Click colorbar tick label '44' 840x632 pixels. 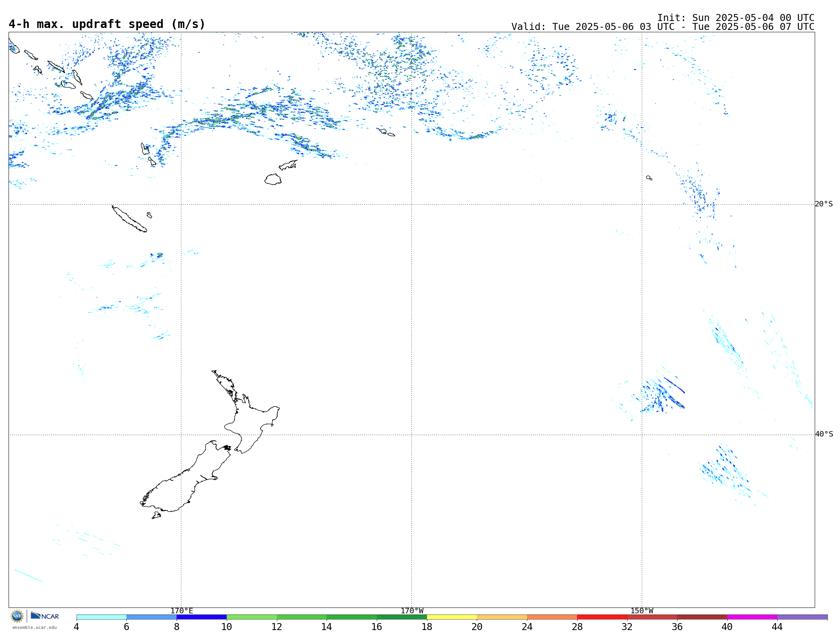point(777,627)
